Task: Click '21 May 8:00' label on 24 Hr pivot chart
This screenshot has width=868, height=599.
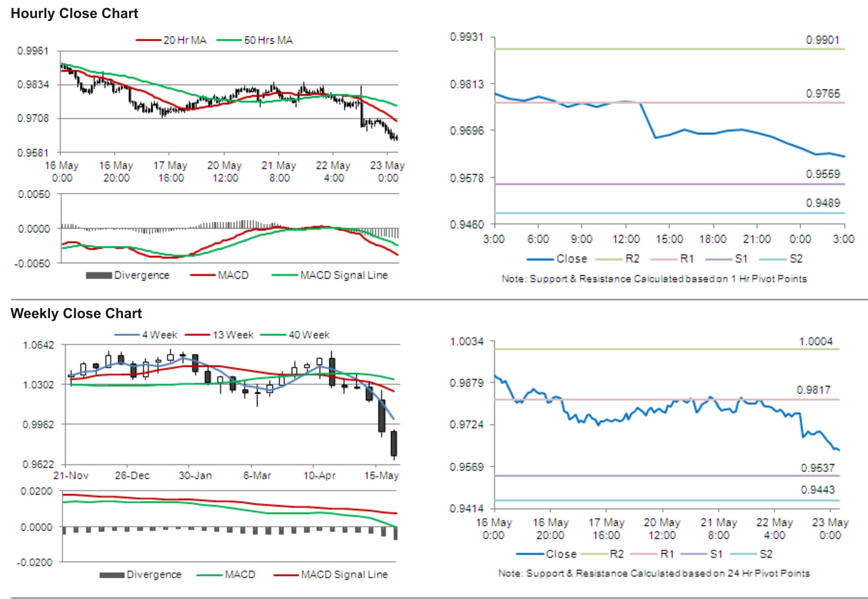Action: [718, 529]
